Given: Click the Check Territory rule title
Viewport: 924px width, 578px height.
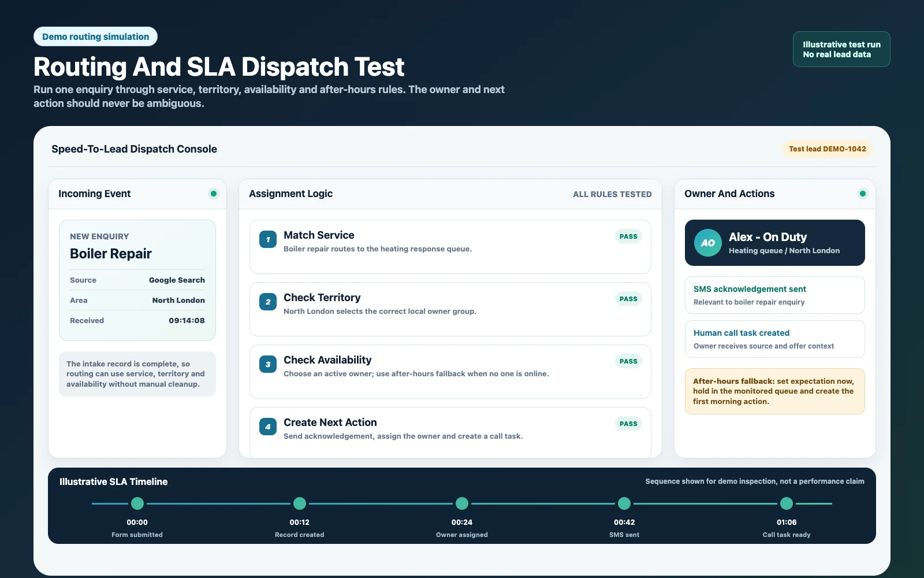Looking at the screenshot, I should (x=322, y=298).
